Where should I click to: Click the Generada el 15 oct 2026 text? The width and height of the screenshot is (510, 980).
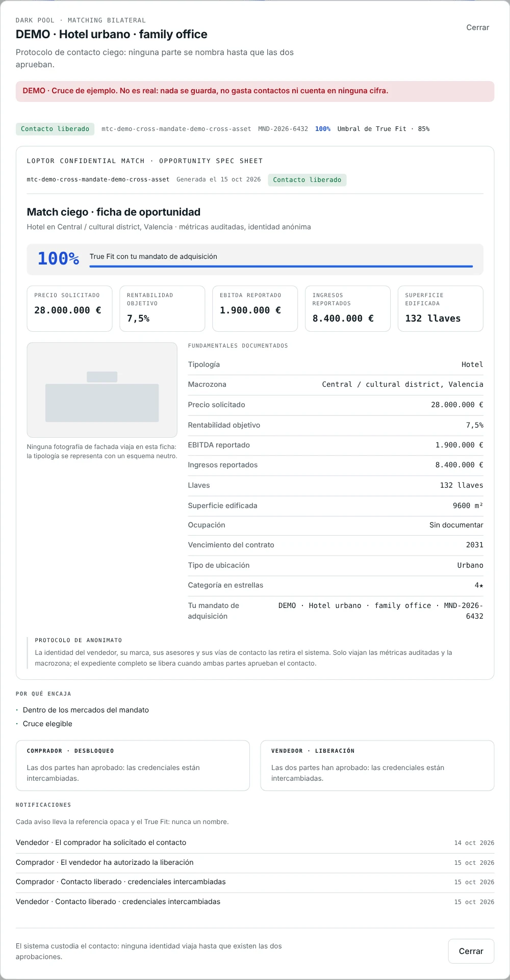coord(219,179)
